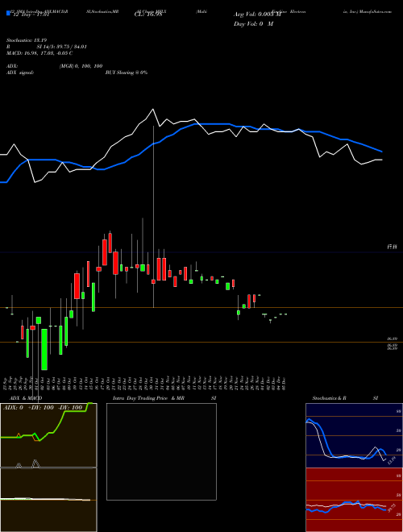Click the '(MGR) 0, 100, 100' ADX values
Viewport: 403px width, 532px height.
(x=81, y=66)
